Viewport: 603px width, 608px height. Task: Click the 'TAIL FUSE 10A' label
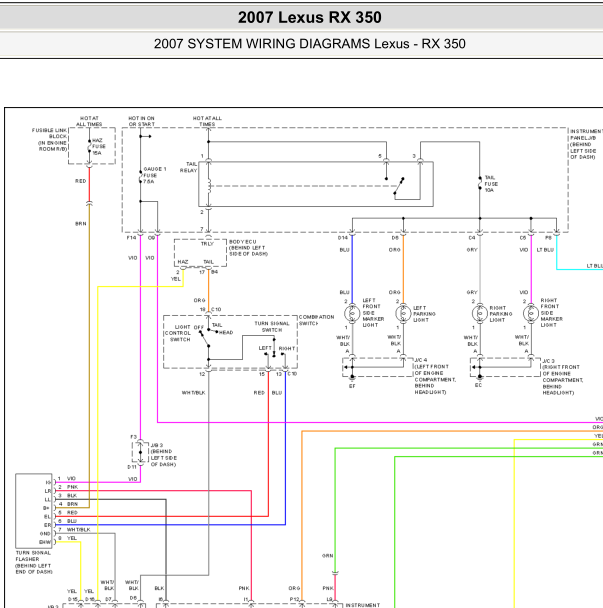click(x=491, y=184)
